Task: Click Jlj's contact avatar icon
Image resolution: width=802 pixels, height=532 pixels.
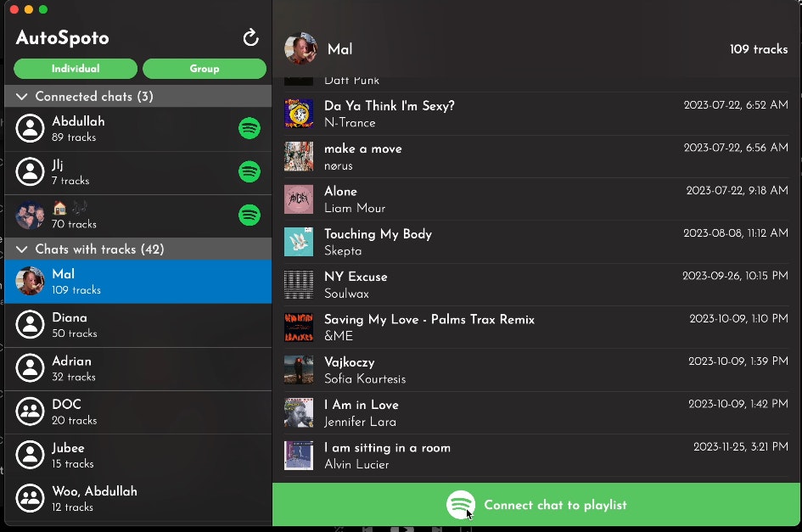Action: coord(31,171)
